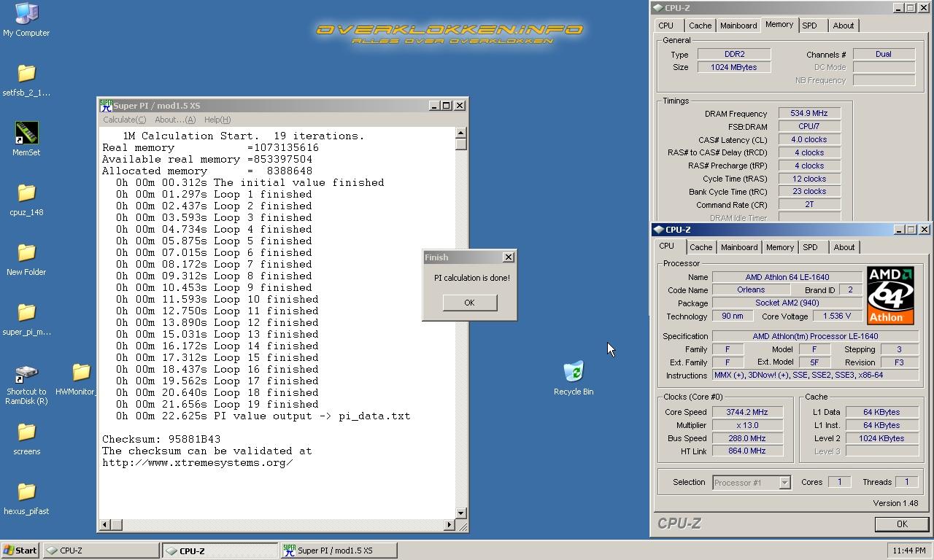Click the HT Link 864.0 MHz value
Screen dimensions: 934x560
point(747,451)
